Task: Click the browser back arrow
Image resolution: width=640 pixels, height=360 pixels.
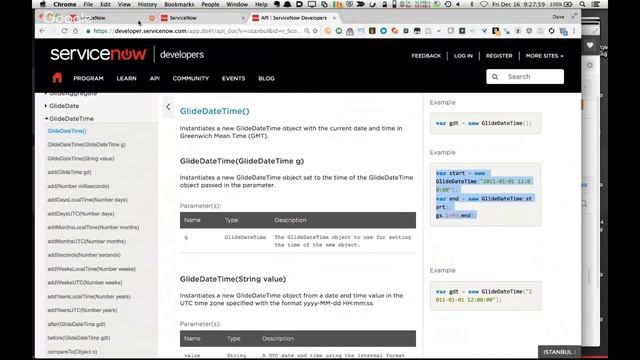Action: (x=42, y=31)
